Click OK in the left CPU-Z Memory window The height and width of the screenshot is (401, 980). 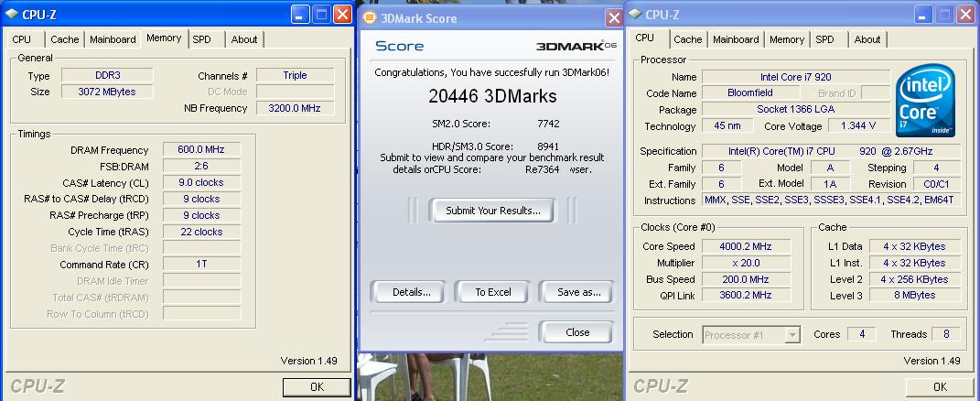point(317,387)
